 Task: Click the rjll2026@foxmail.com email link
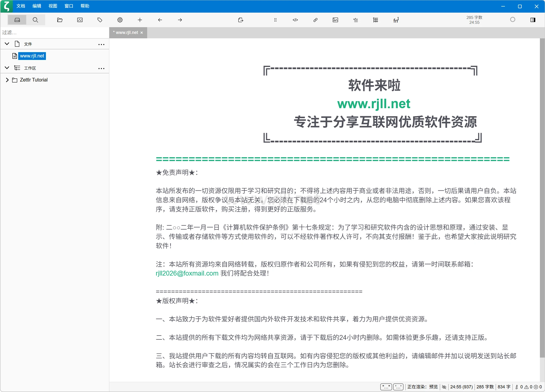pos(187,273)
